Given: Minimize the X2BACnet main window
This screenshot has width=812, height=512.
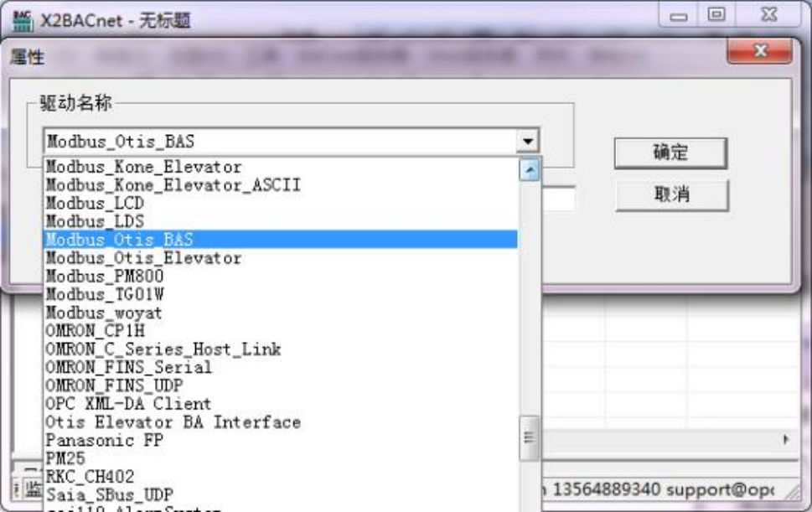Looking at the screenshot, I should [x=679, y=14].
